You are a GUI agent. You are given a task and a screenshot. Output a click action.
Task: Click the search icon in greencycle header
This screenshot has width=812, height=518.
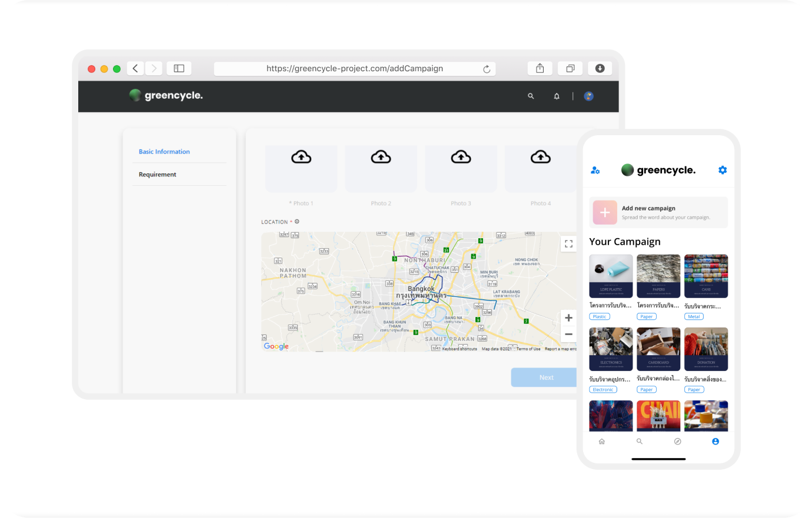[x=531, y=96]
